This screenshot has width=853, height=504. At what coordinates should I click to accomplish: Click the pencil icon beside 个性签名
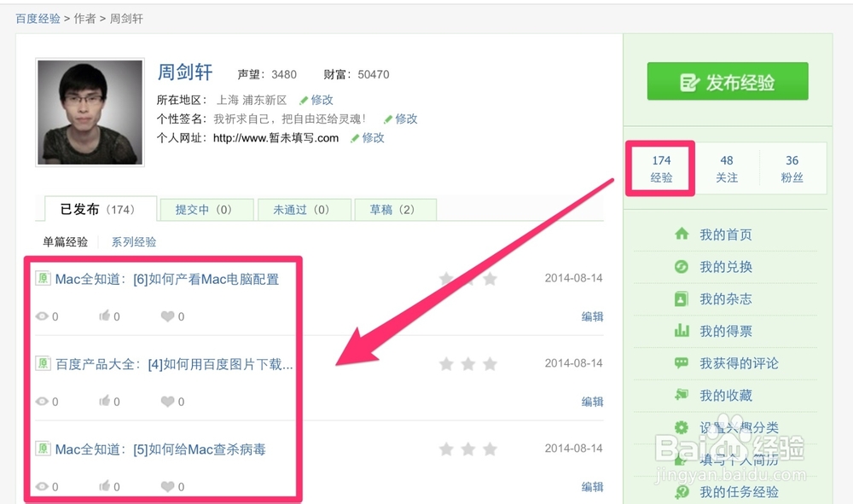(388, 119)
